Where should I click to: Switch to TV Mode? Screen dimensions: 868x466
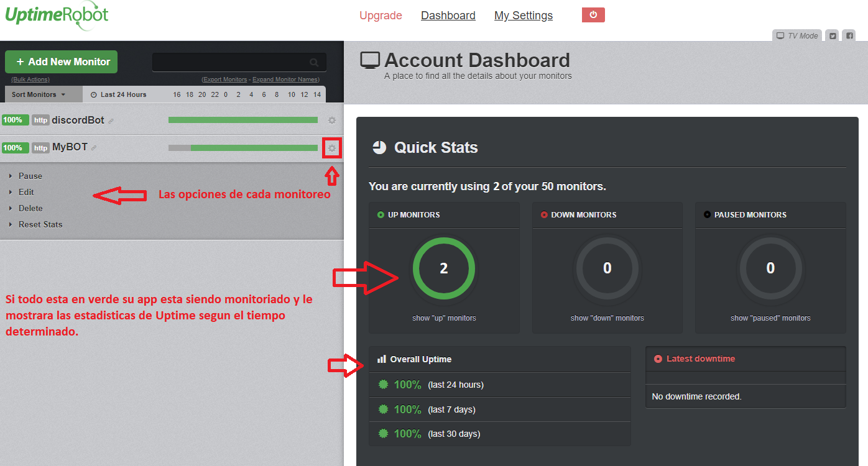point(797,35)
